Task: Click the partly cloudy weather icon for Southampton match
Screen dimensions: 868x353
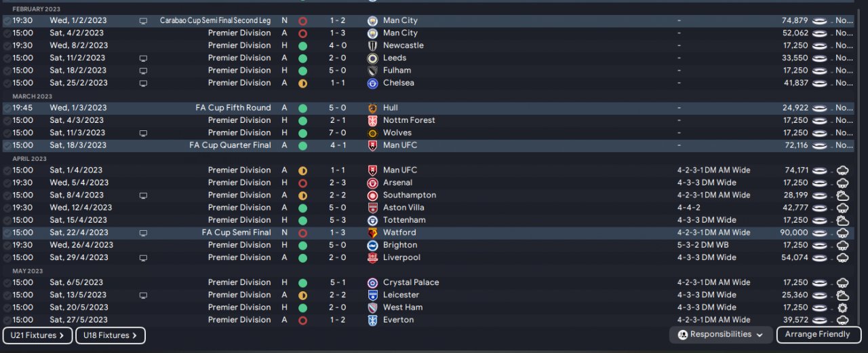Action: 843,196
